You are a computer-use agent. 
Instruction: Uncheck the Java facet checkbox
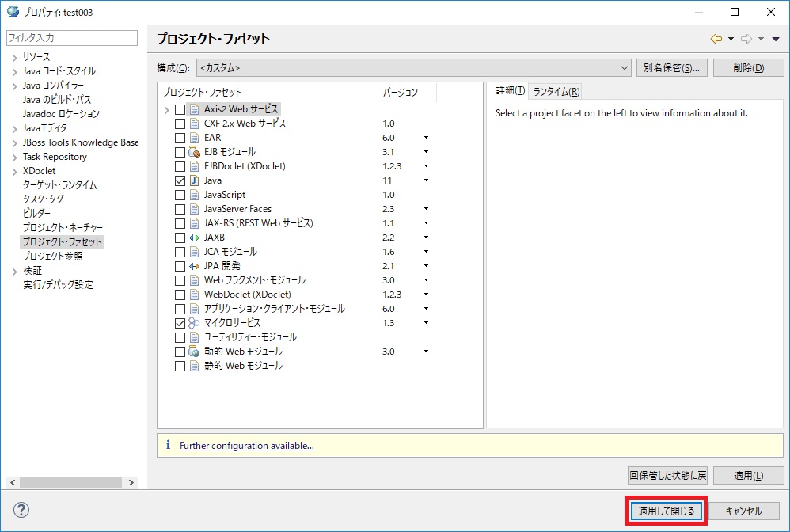tap(180, 180)
